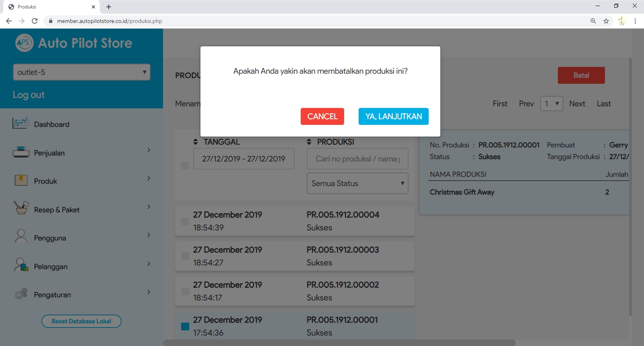Open the Semua Status filter dropdown
This screenshot has height=346, width=644.
point(357,183)
